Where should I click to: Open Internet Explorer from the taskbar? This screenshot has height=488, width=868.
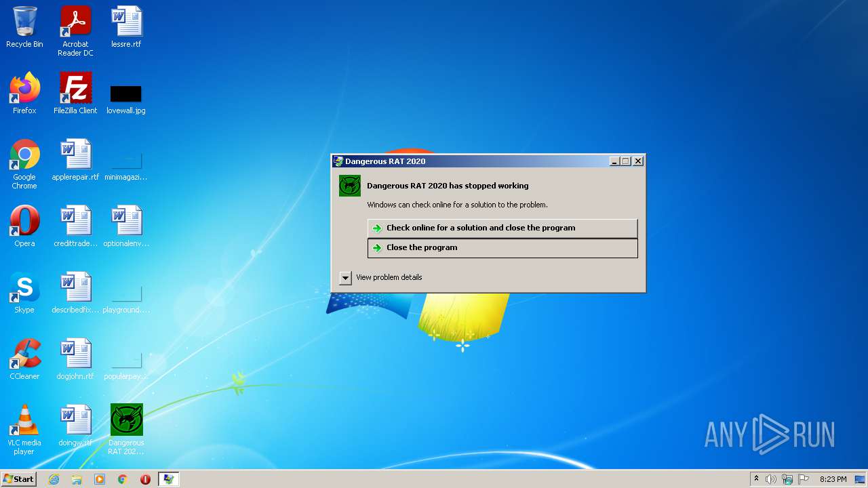(54, 479)
